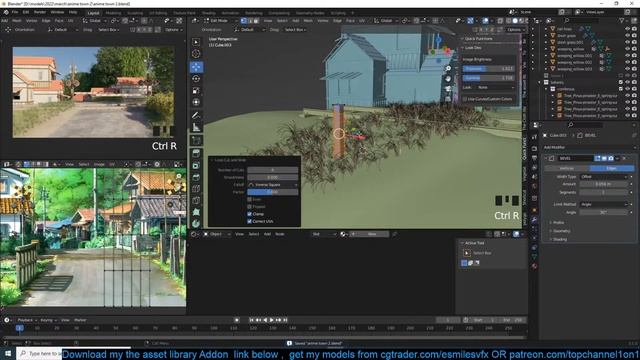Toggle visibility of weeping_willow.001 in outliner
Screen dimensions: 640x360
pos(627,56)
